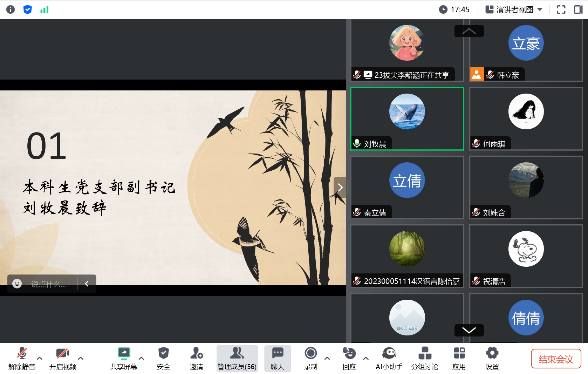Viewport: 588px width, 374px height.
Task: Open the 邀请 invite dialog
Action: [196, 358]
